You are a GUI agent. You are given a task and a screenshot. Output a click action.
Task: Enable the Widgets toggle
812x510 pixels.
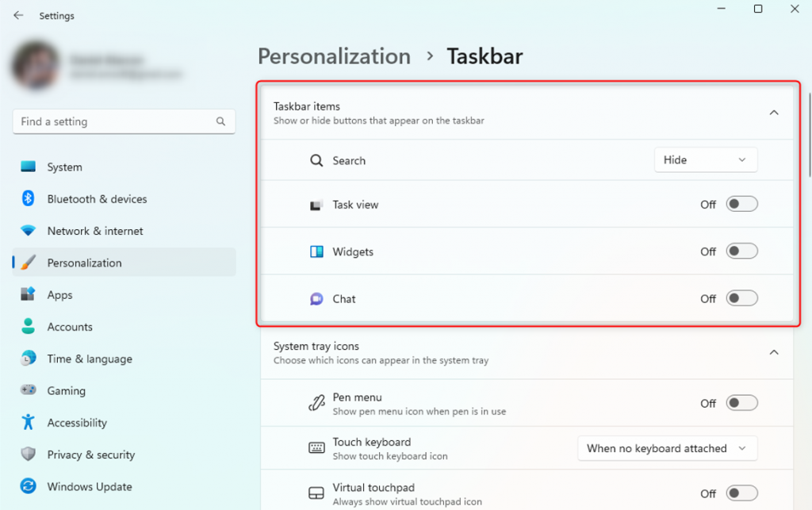741,251
